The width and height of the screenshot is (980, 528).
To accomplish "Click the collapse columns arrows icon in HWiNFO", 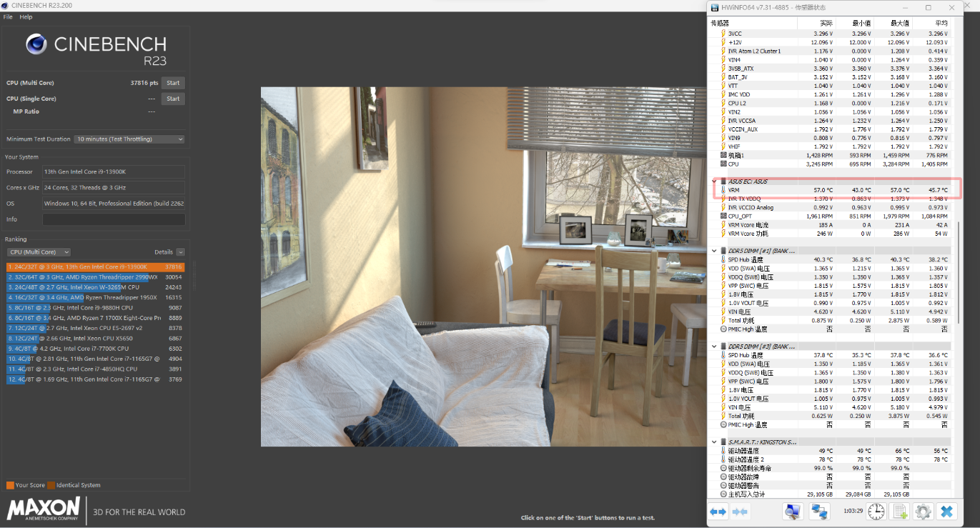I will click(741, 511).
